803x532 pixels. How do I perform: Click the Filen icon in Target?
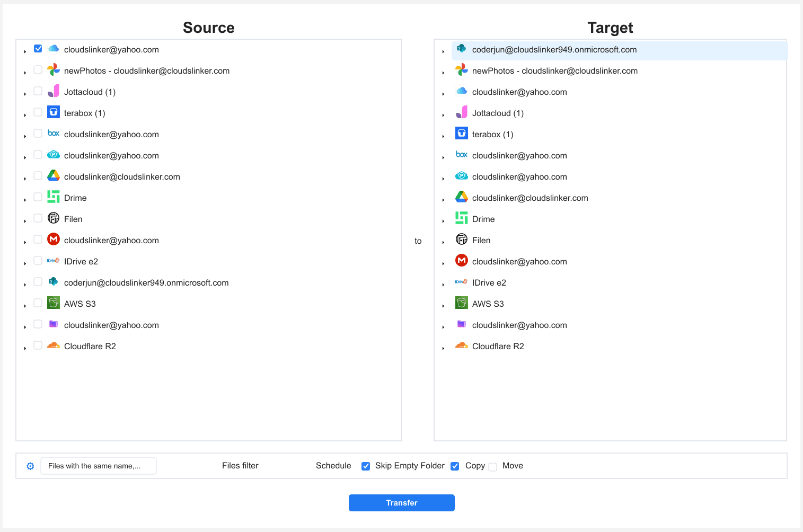click(x=462, y=239)
